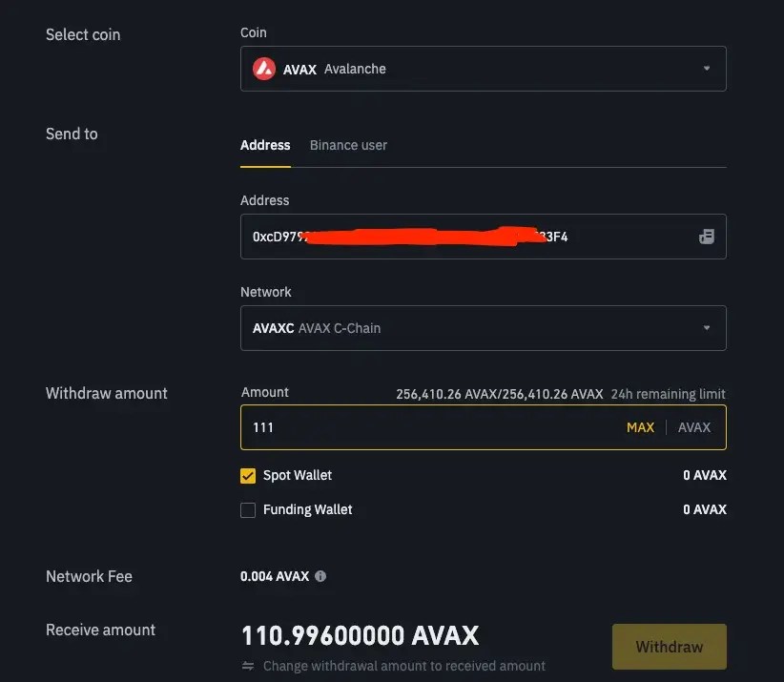The width and height of the screenshot is (784, 682).
Task: Disable the Spot Wallet checkbox
Action: (248, 475)
